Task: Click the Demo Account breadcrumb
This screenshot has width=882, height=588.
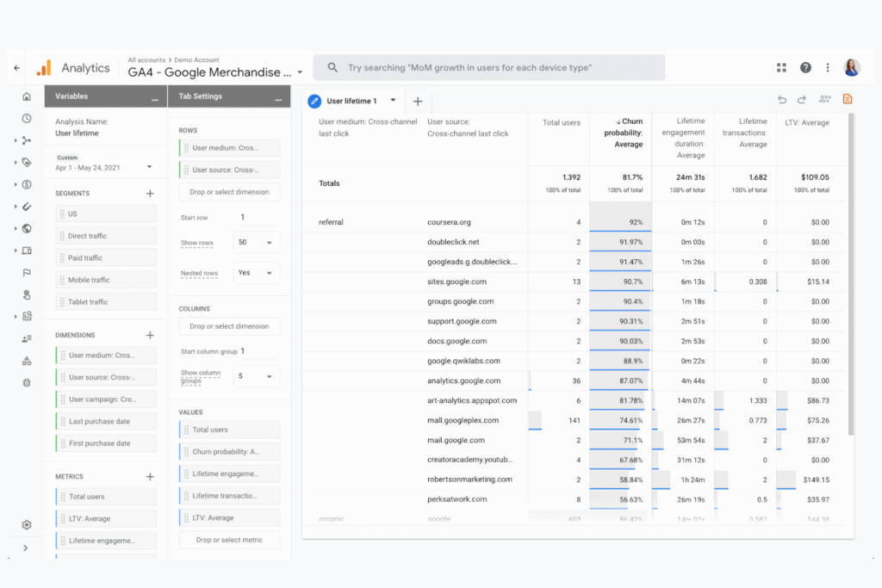Action: (196, 59)
